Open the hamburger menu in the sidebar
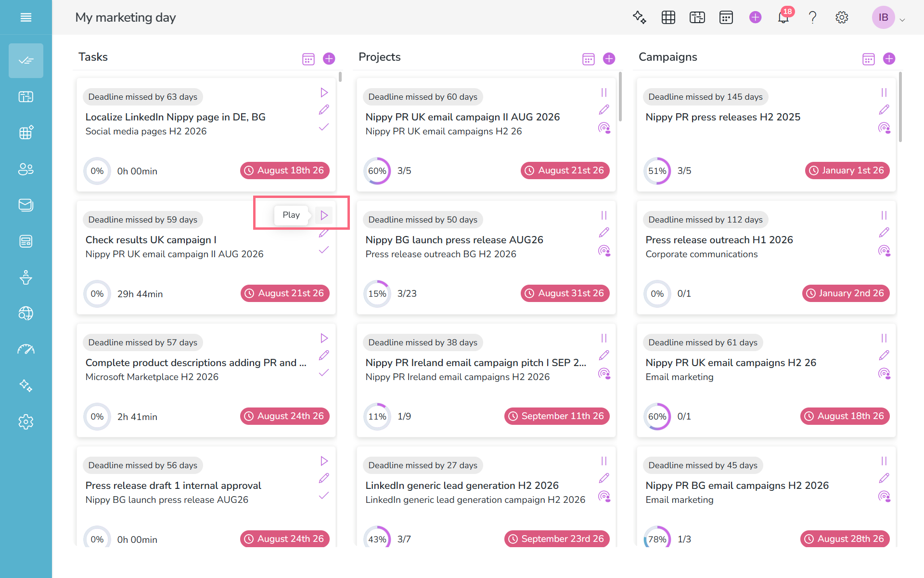The image size is (924, 578). [26, 17]
